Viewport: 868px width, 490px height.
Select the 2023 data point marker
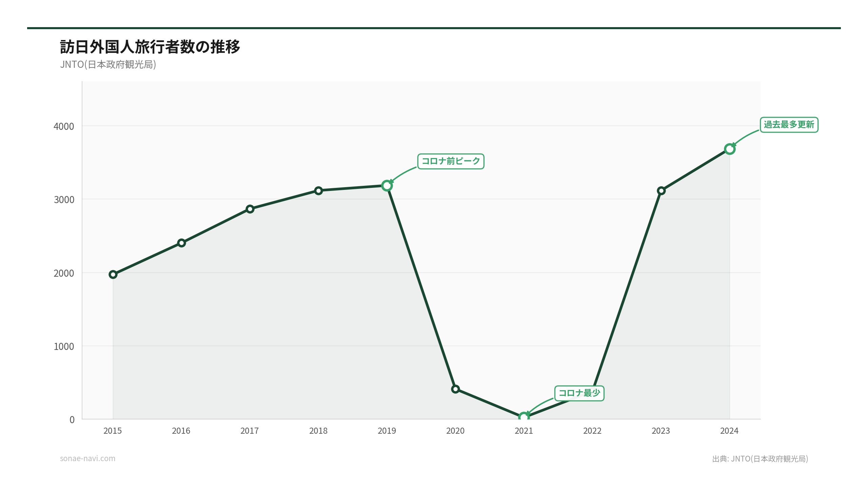pyautogui.click(x=661, y=191)
